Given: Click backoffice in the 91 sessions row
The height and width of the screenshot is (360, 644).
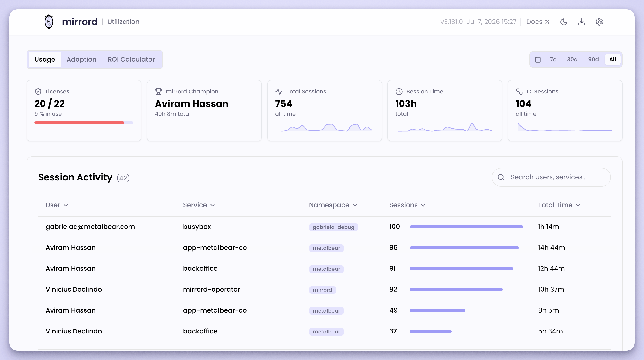Looking at the screenshot, I should tap(200, 268).
